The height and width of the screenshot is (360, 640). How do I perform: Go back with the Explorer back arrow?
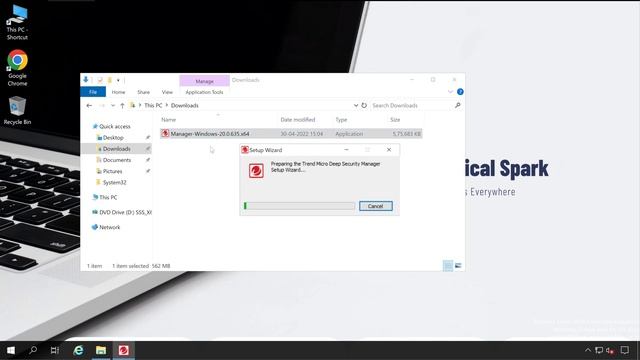click(89, 105)
